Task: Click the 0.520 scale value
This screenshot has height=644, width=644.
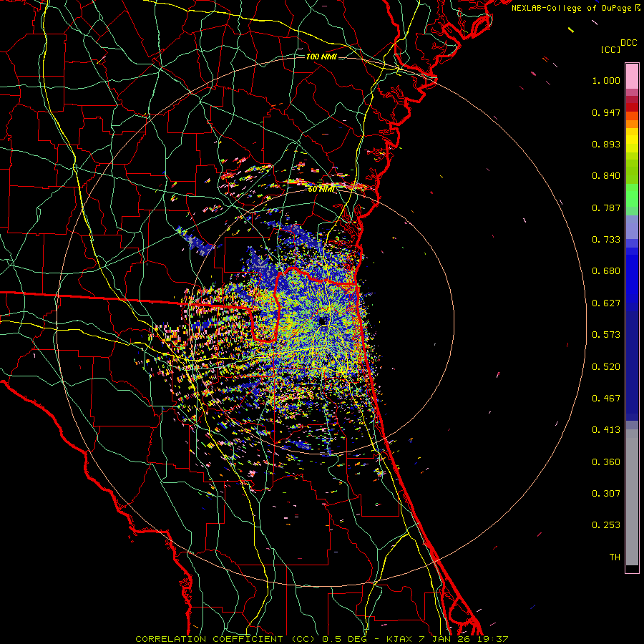Action: coord(606,367)
